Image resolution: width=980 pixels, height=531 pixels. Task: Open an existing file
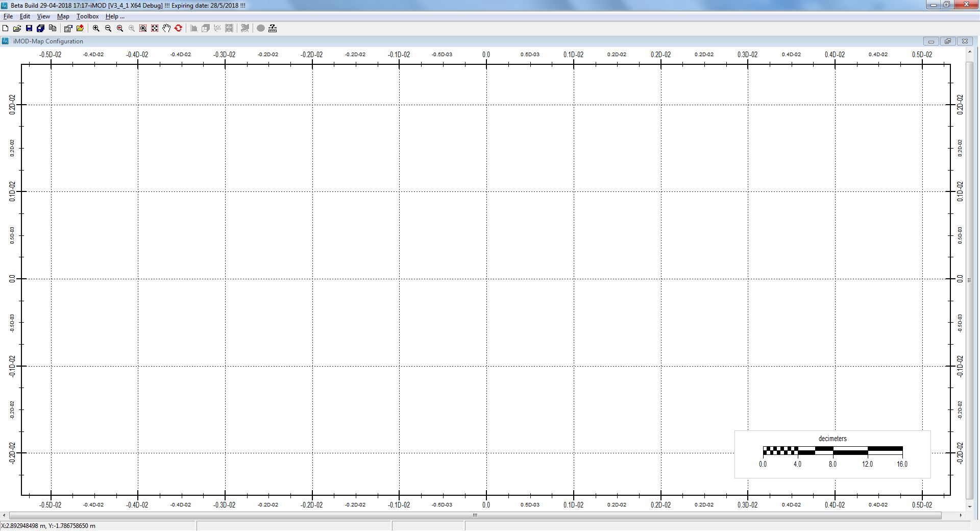(17, 29)
